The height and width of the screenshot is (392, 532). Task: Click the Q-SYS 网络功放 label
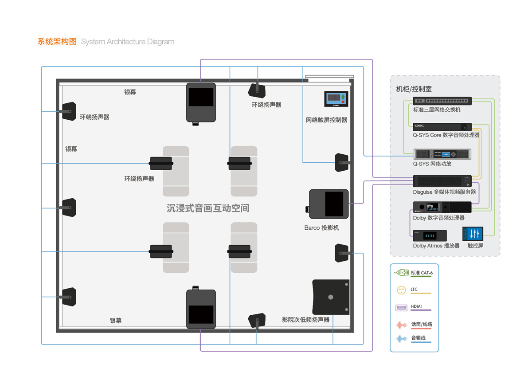point(432,164)
